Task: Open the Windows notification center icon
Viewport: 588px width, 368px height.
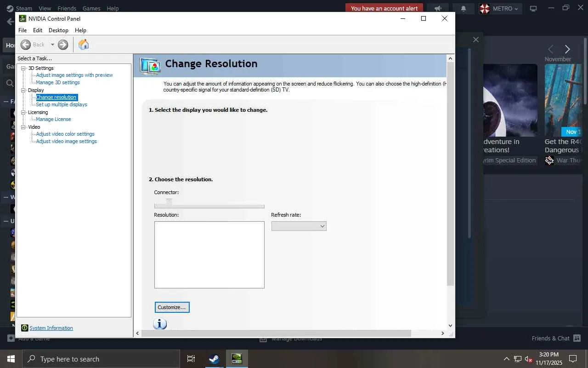Action: 573,359
